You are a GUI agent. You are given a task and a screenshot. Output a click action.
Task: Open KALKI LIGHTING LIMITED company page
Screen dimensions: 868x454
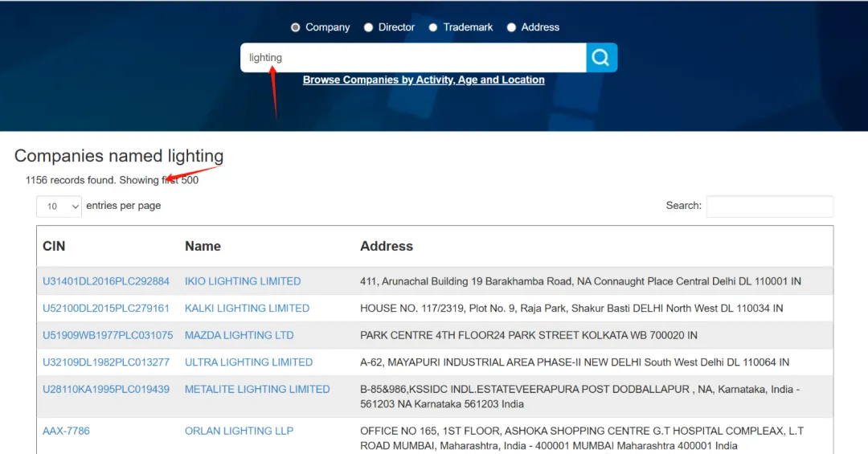(x=247, y=309)
